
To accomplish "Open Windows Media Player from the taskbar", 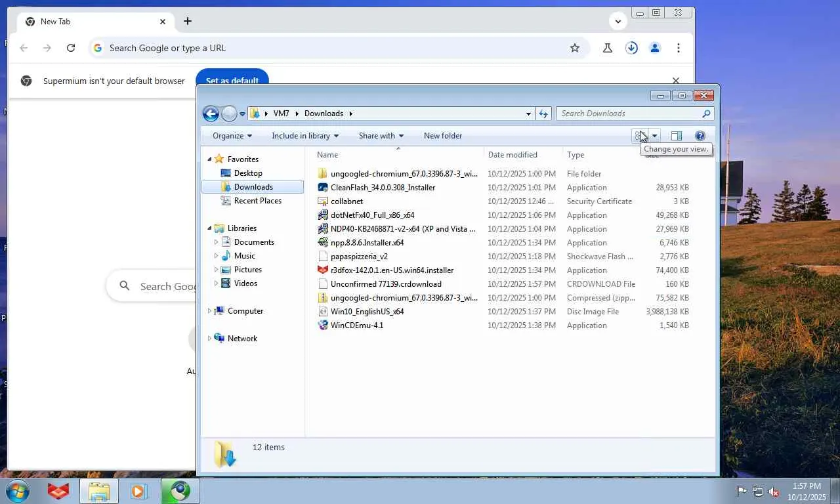I will [x=138, y=491].
